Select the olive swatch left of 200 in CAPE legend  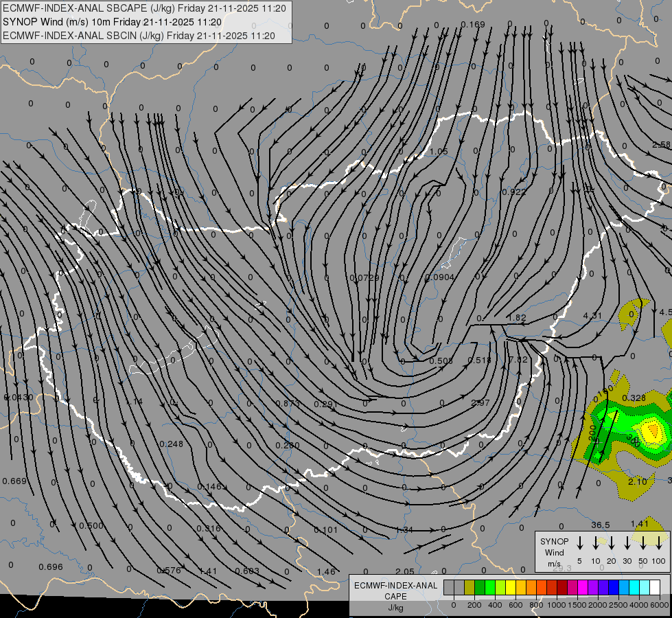point(470,587)
